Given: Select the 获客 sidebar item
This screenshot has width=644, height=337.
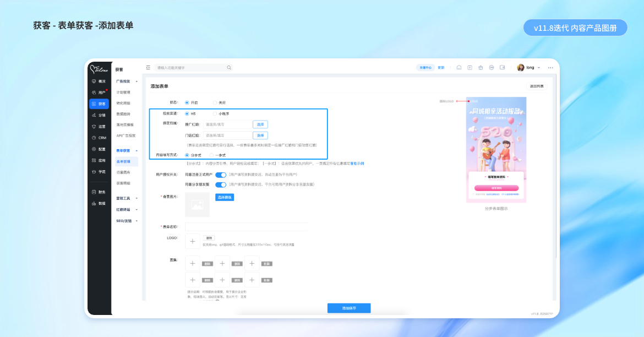Looking at the screenshot, I should 99,104.
